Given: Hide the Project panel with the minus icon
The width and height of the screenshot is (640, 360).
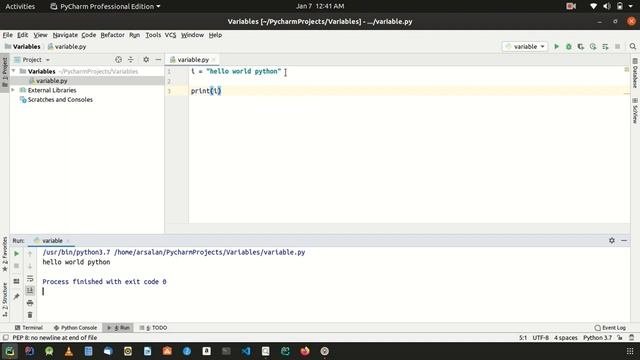Looking at the screenshot, I should tap(158, 60).
